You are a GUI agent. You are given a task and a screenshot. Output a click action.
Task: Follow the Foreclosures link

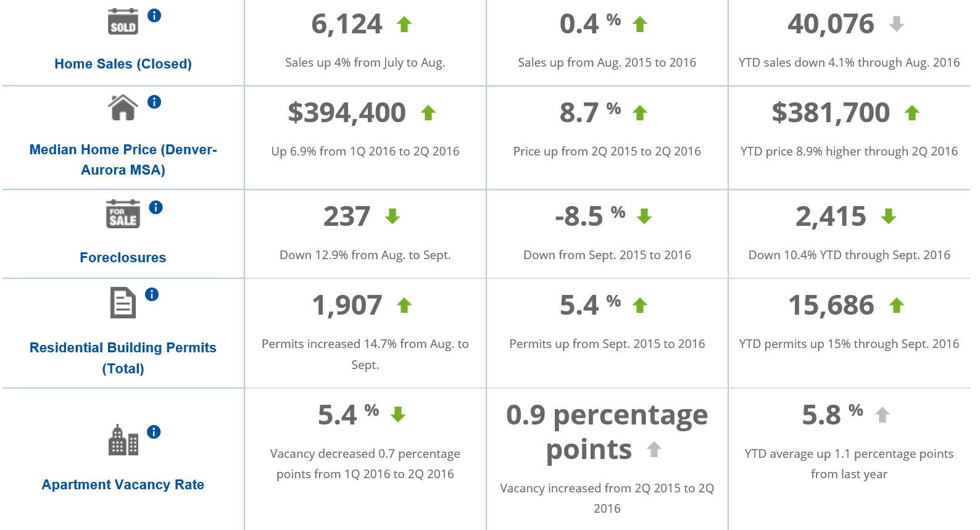coord(123,257)
